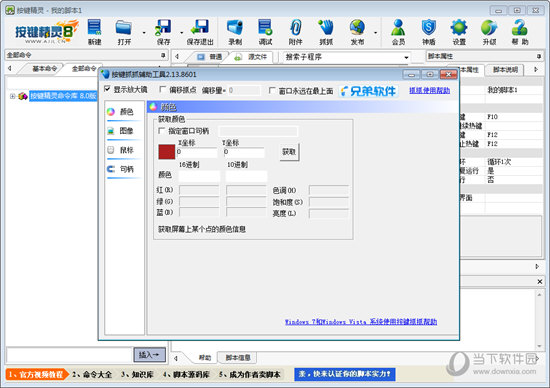Image resolution: width=550 pixels, height=388 pixels.
Task: Open 帮助 help icon
Action: pyautogui.click(x=519, y=32)
